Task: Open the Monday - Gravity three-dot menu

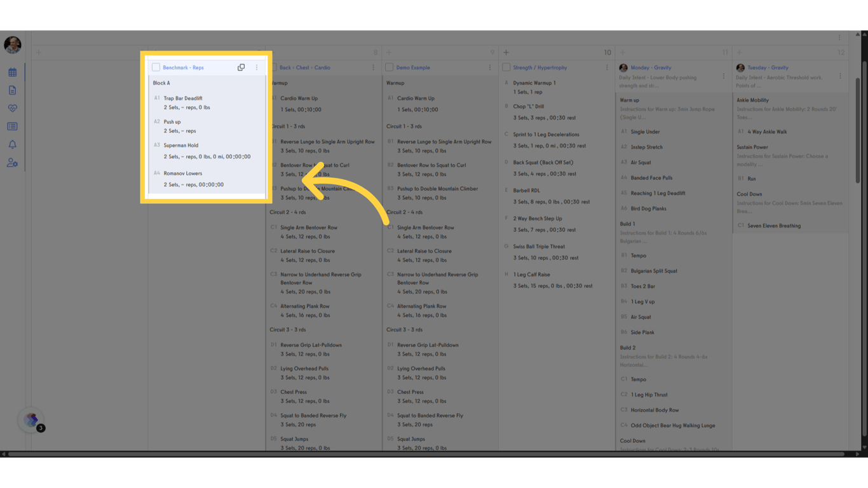Action: (x=723, y=76)
